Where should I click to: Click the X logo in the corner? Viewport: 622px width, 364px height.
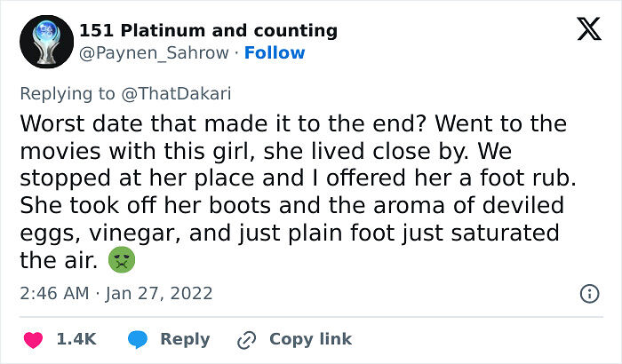(x=583, y=29)
